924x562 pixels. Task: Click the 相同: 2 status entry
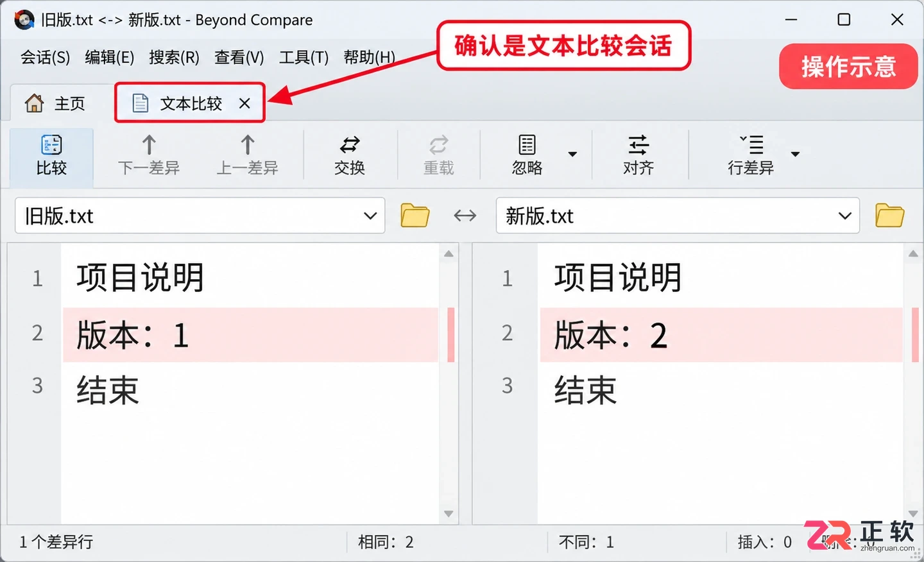pos(386,542)
